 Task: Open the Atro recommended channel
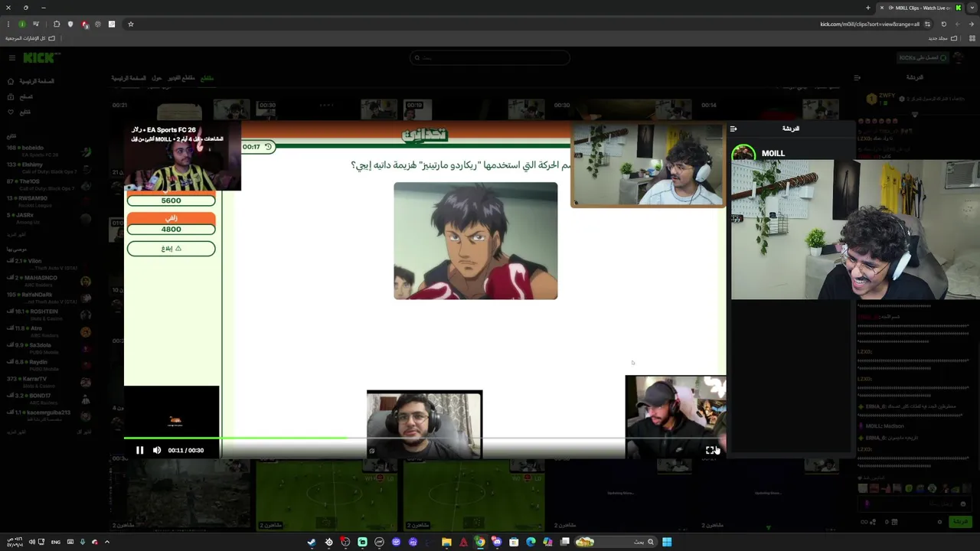pyautogui.click(x=47, y=331)
